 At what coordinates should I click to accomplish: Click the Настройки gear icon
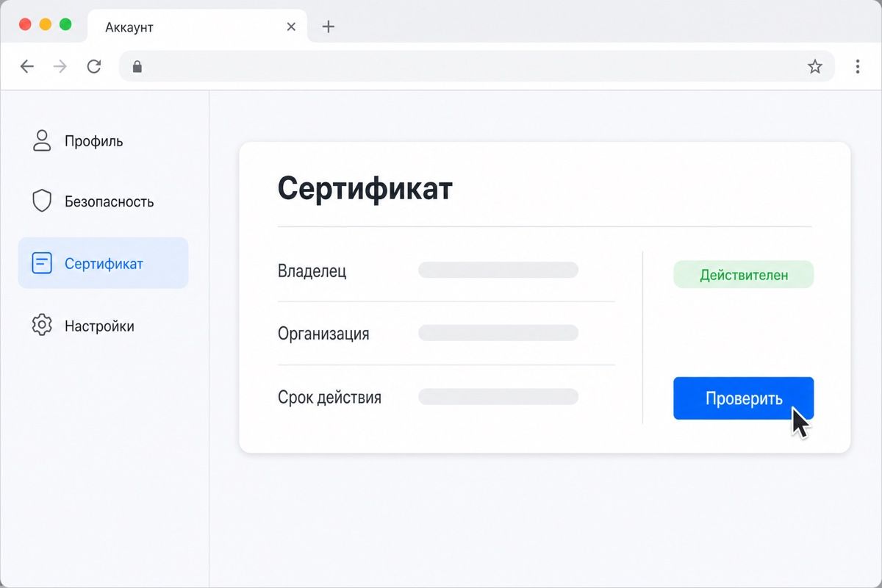coord(42,325)
